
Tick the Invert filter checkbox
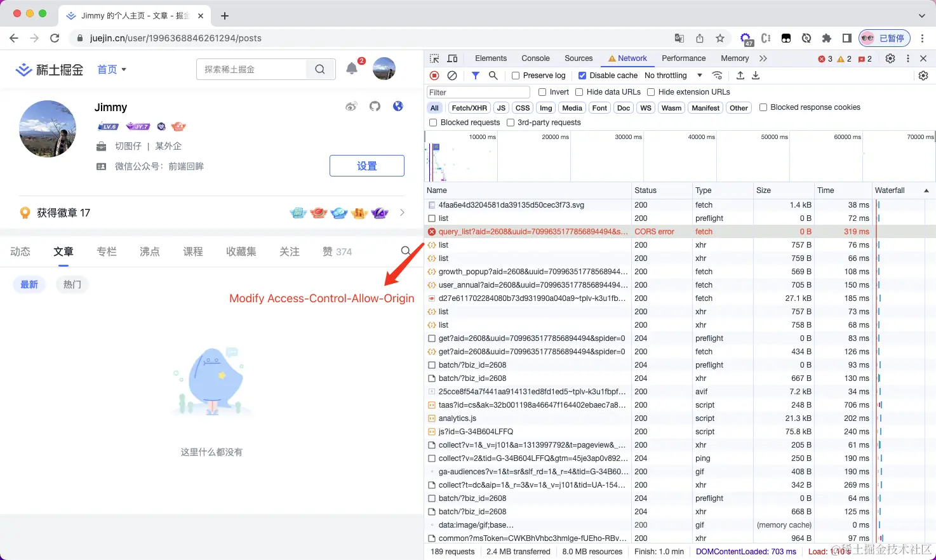tap(542, 92)
